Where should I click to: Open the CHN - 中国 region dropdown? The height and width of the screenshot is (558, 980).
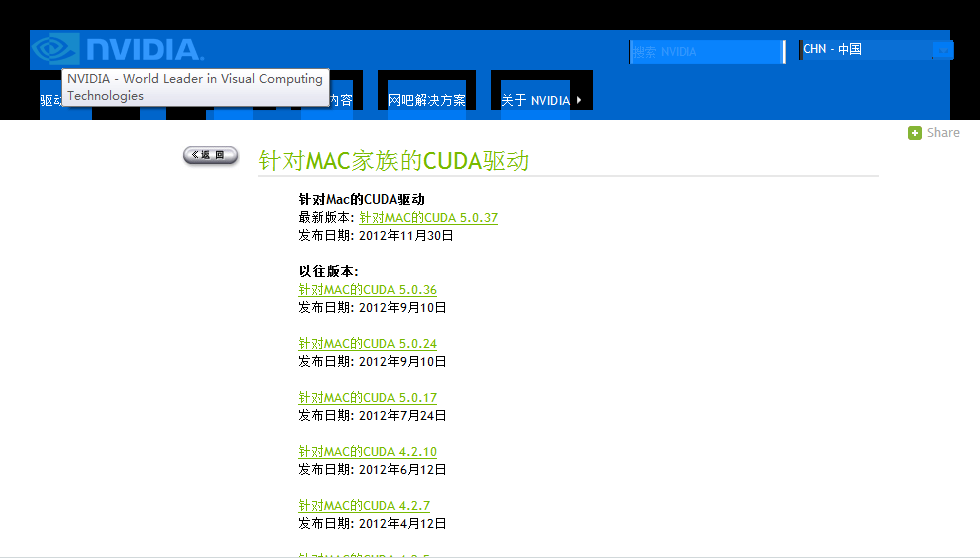(876, 49)
